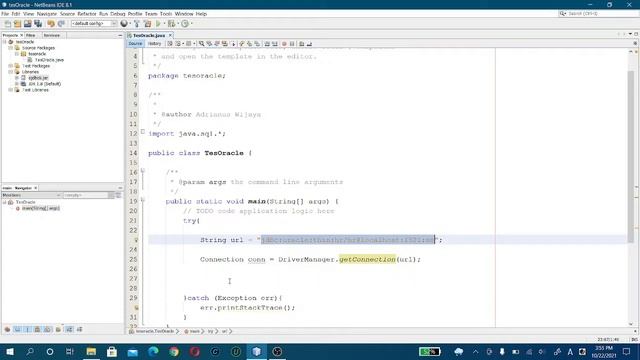Click the Debug Project icon
Screen dimensions: 640x360
171,24
